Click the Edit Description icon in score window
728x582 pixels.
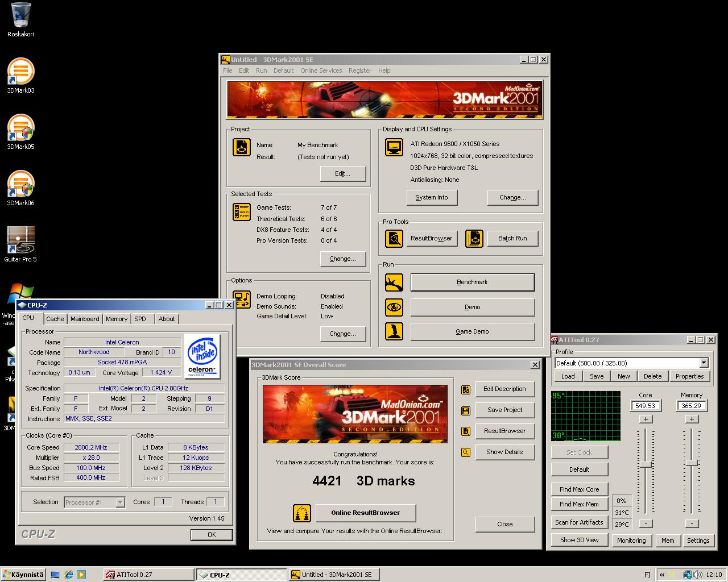[466, 389]
